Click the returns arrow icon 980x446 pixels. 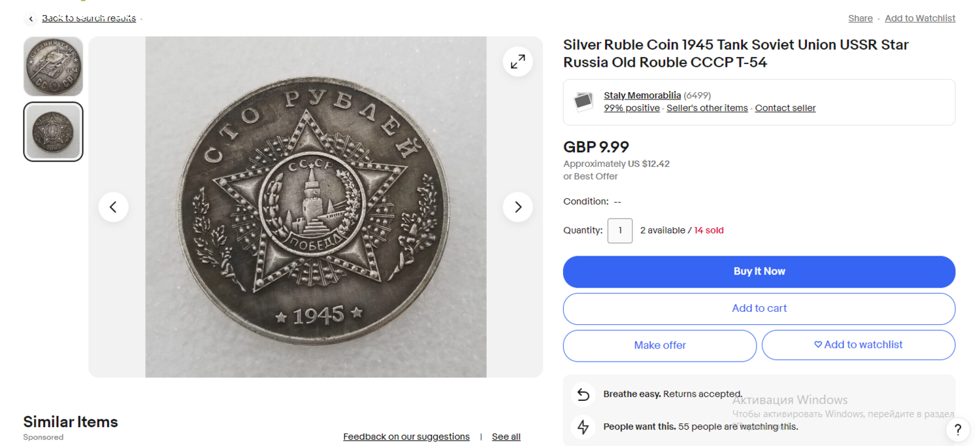tap(583, 394)
